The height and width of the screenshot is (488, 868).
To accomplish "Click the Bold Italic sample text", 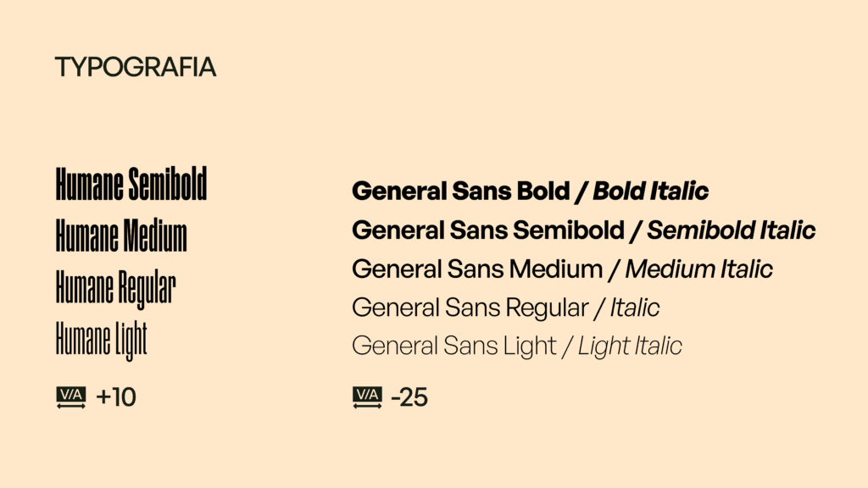I will [650, 191].
